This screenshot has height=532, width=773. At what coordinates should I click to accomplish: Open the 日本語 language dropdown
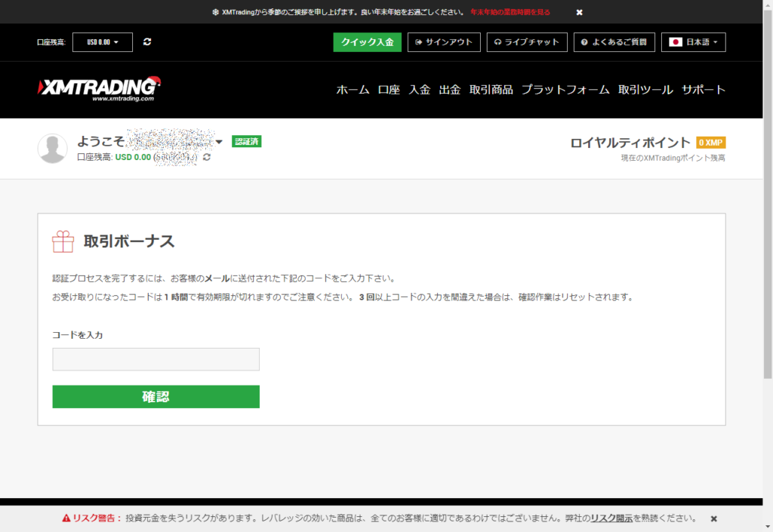point(693,42)
